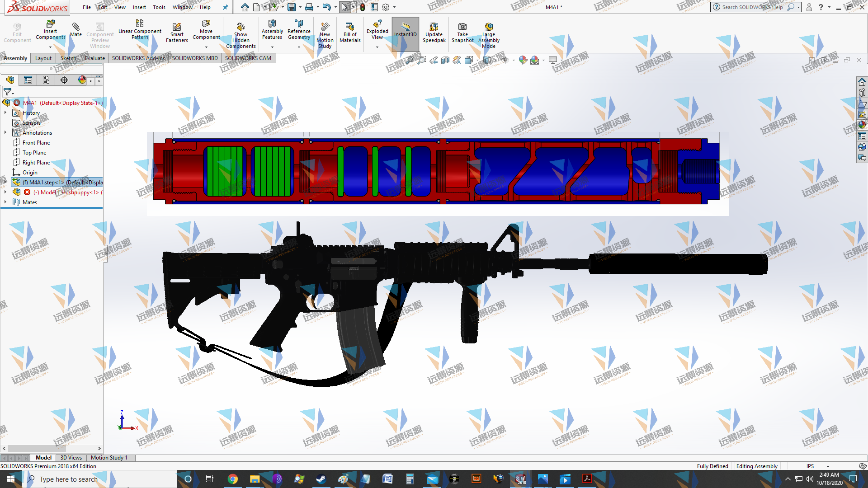868x488 pixels.
Task: Open the Tools menu
Action: point(159,7)
